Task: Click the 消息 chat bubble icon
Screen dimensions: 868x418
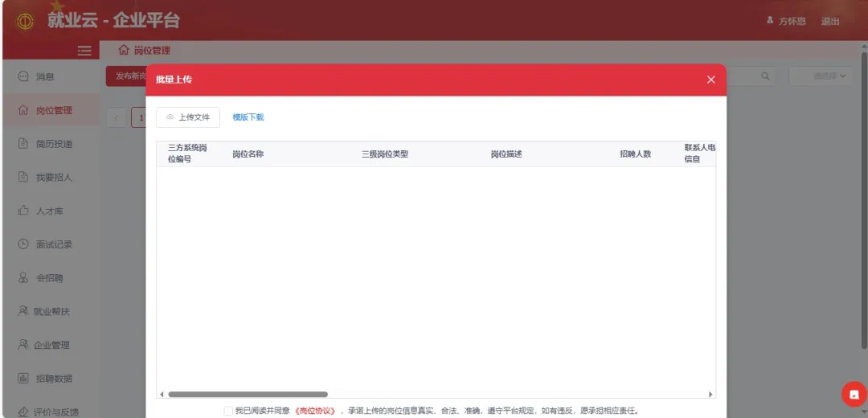Action: point(23,76)
